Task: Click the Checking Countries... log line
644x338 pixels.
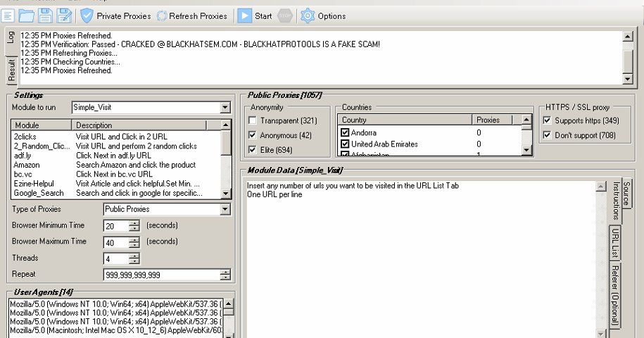Action: point(70,62)
